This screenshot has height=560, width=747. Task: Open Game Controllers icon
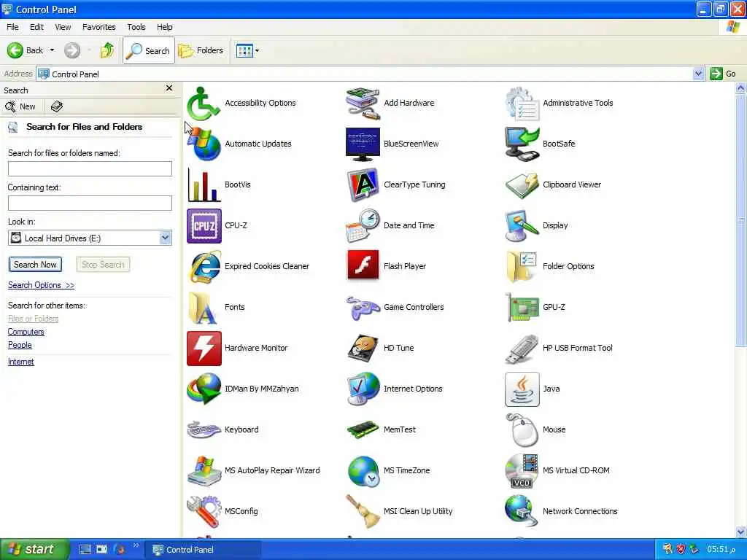[363, 307]
